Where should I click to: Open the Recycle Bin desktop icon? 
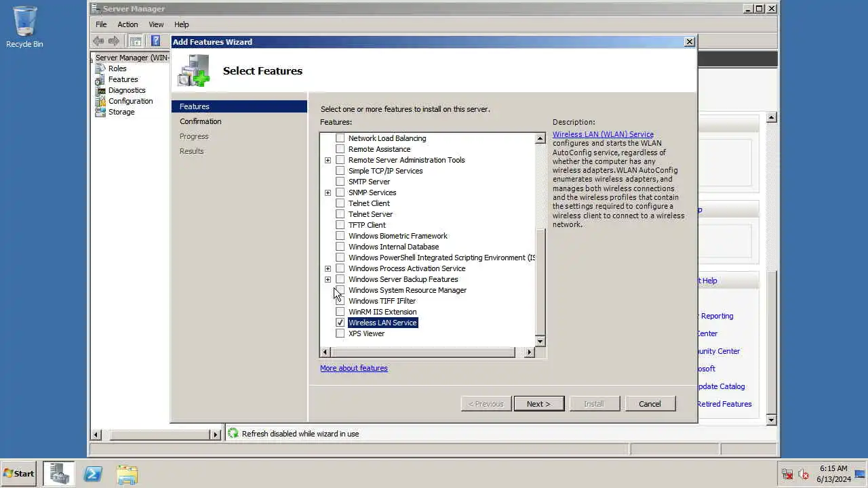click(x=24, y=27)
